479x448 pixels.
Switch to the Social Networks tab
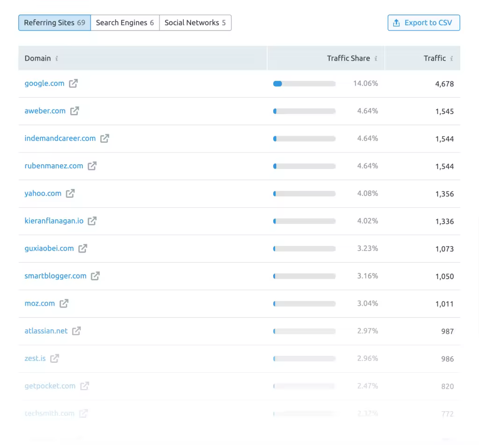click(x=195, y=22)
